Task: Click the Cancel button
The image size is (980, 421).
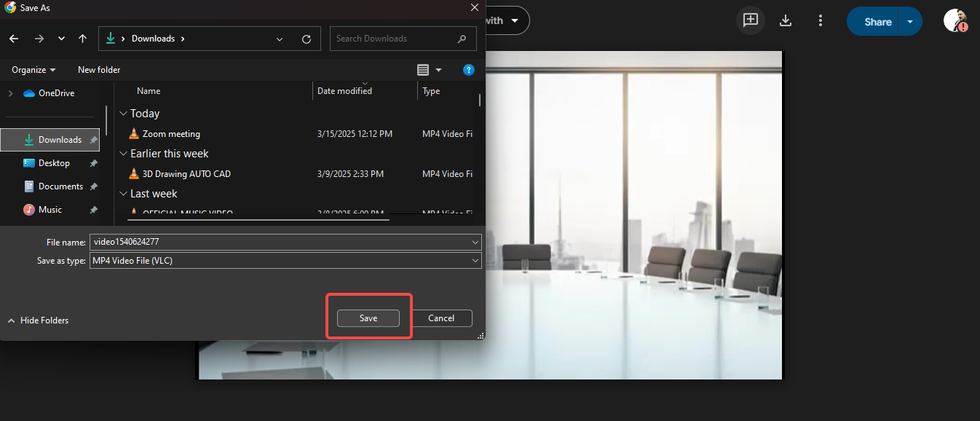Action: 441,318
